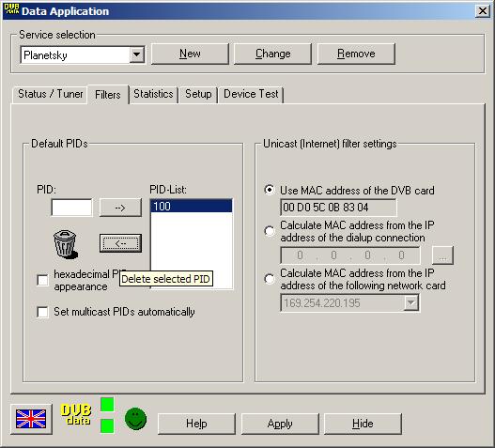
Task: Open the Device Test tab
Action: pos(251,94)
